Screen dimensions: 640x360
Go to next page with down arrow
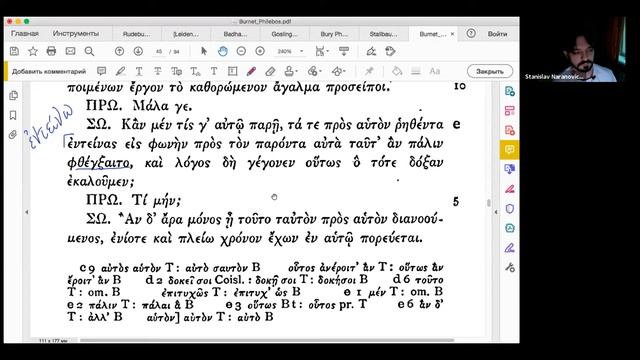(x=138, y=51)
